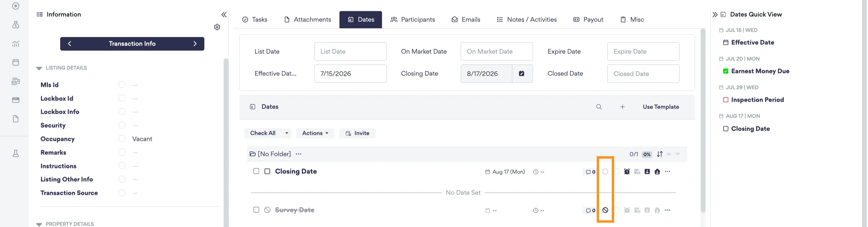Open the Closing Date calendar picker icon

[522, 74]
